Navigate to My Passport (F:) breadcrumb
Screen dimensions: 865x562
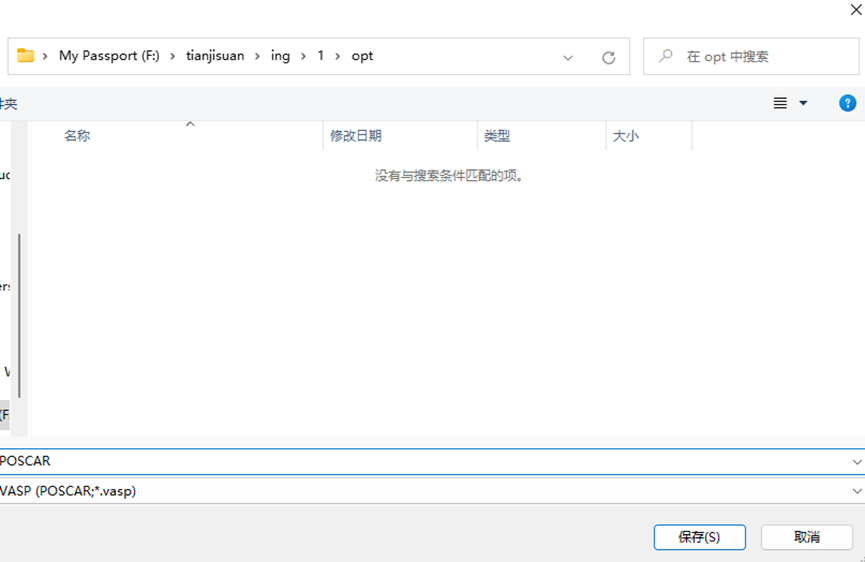tap(109, 56)
